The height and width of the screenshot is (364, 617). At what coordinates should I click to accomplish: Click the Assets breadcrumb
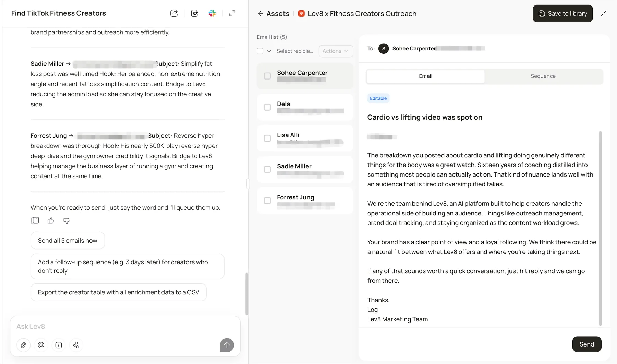[278, 14]
